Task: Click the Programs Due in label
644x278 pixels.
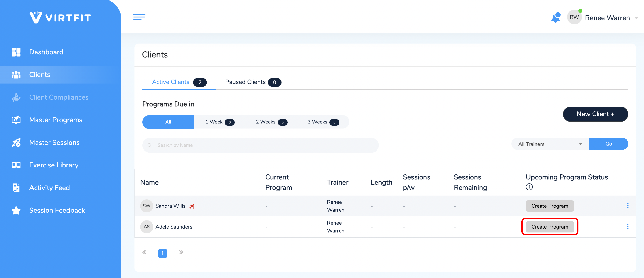Action: coord(168,104)
